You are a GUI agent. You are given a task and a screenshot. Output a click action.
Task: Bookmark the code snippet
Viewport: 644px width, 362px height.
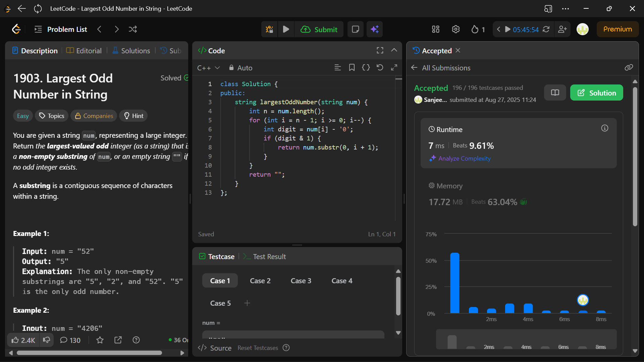(352, 67)
